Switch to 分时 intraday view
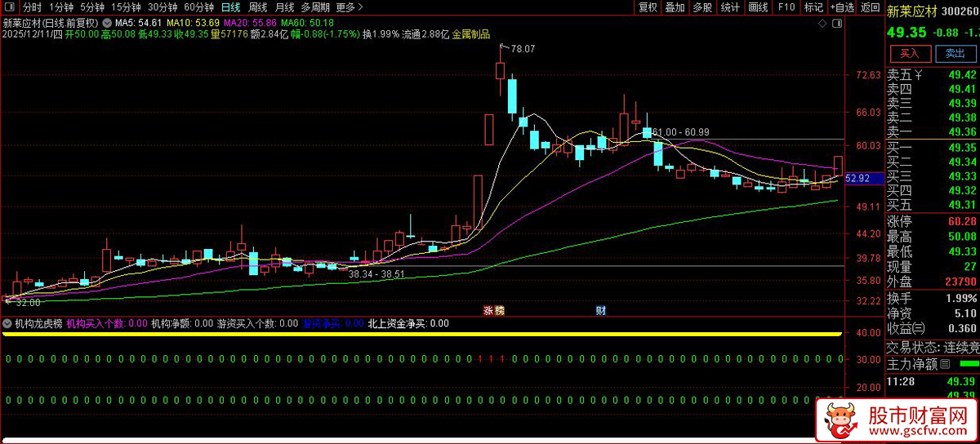 (32, 7)
